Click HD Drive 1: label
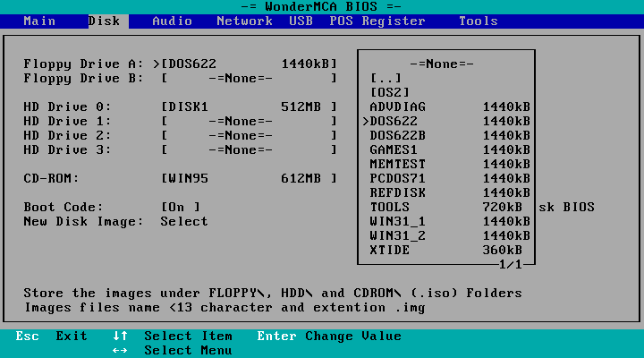This screenshot has width=644, height=358. pyautogui.click(x=67, y=122)
